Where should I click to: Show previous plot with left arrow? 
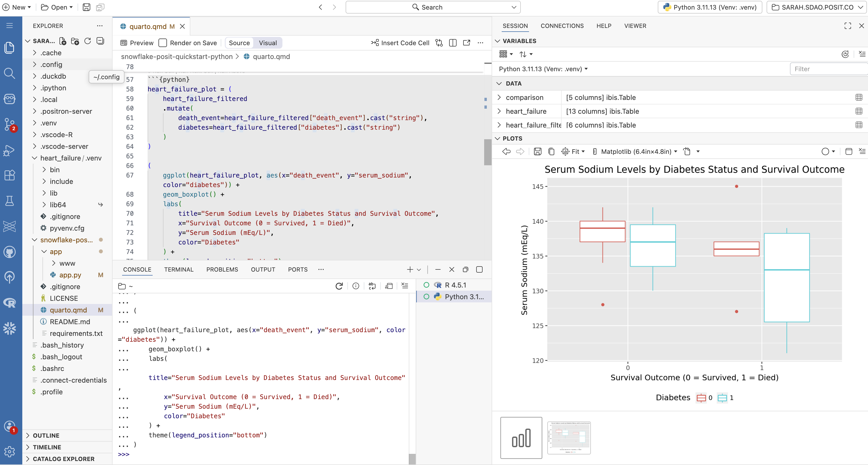click(506, 151)
